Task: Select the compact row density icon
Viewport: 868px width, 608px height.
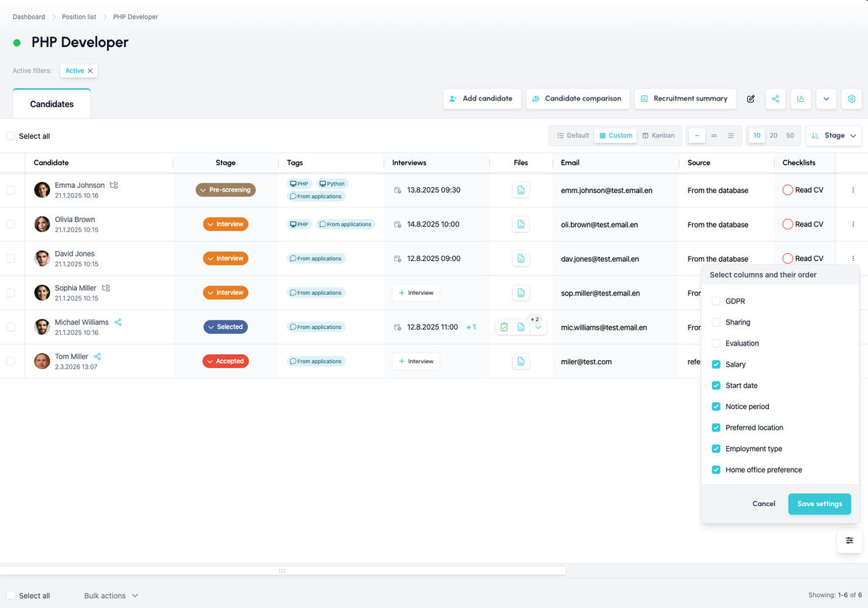Action: click(697, 136)
